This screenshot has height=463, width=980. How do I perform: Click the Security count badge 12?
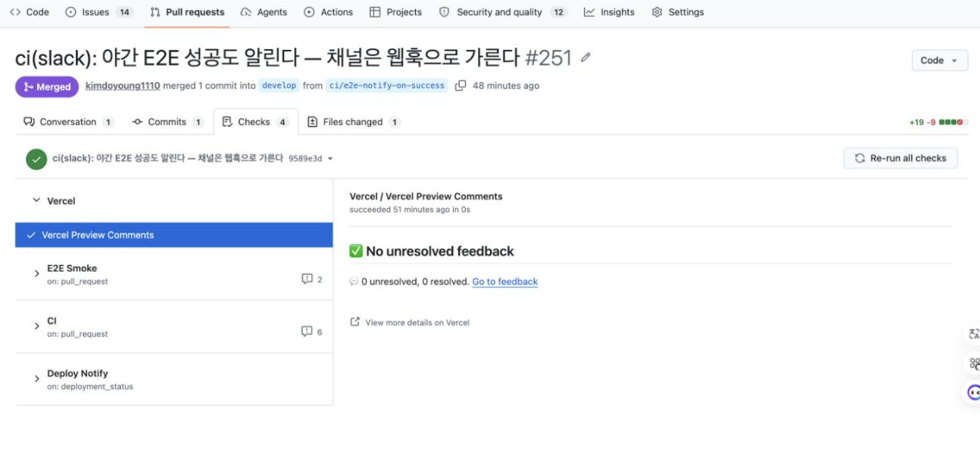559,12
